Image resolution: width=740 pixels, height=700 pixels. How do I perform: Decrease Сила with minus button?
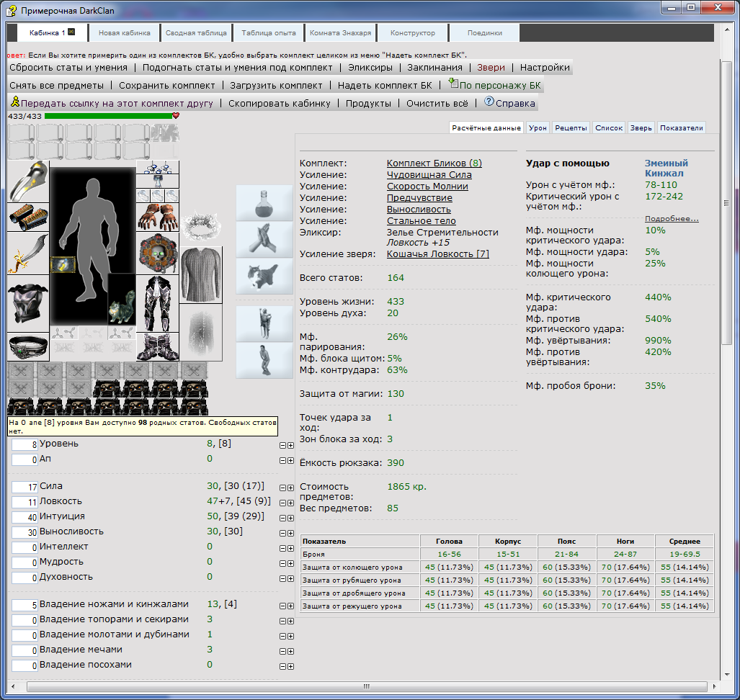282,488
